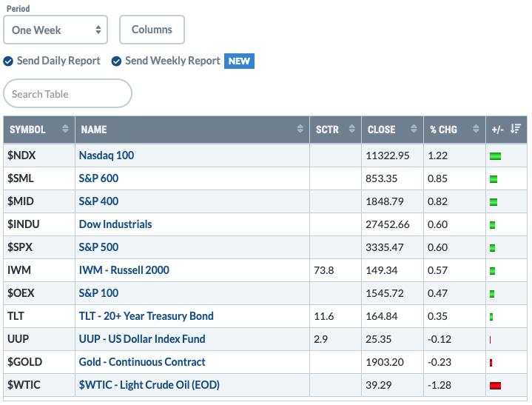
Task: Select the IWM symbol cell
Action: pyautogui.click(x=39, y=270)
